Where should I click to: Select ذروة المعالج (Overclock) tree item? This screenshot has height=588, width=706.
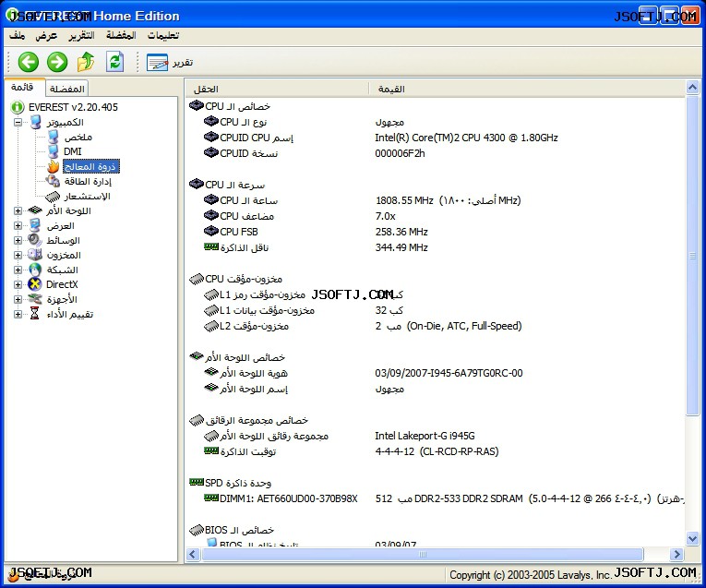click(90, 166)
